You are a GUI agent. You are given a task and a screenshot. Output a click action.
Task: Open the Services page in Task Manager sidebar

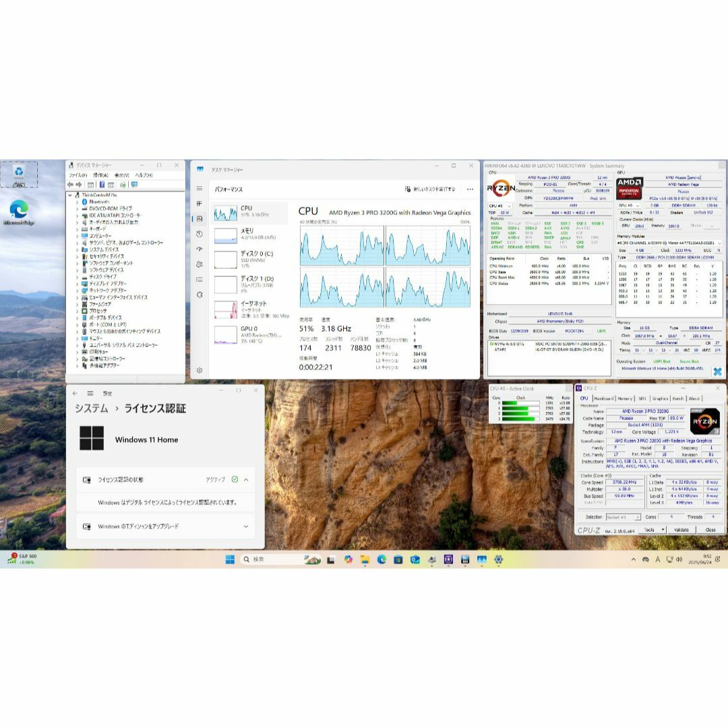tap(200, 295)
